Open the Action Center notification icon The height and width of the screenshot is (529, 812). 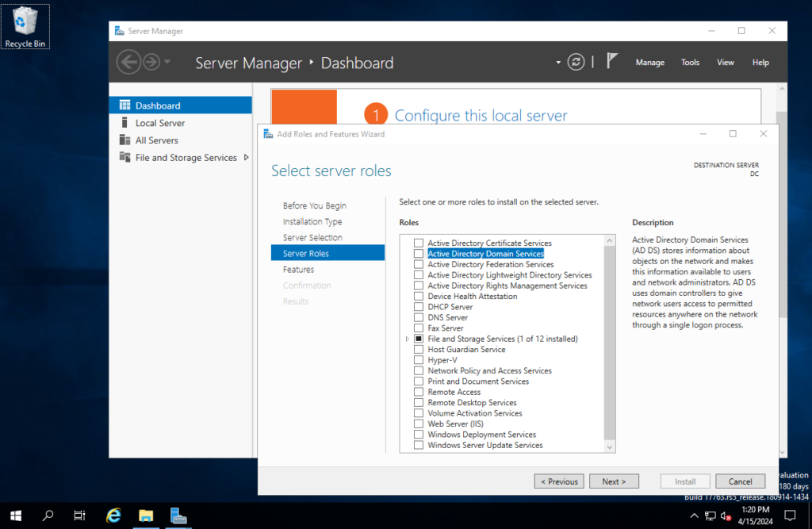pyautogui.click(x=790, y=516)
